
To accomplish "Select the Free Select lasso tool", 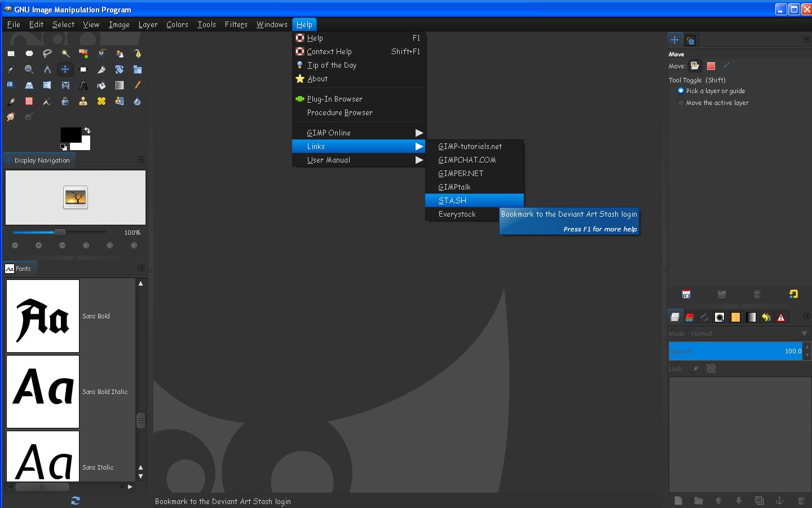I will point(47,54).
